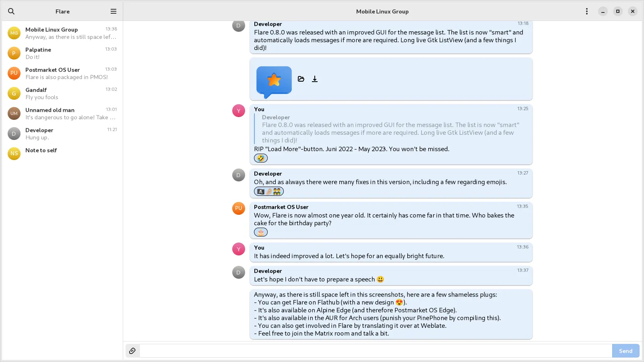Click the NS avatar for Note to self
Image resolution: width=644 pixels, height=362 pixels.
click(14, 153)
